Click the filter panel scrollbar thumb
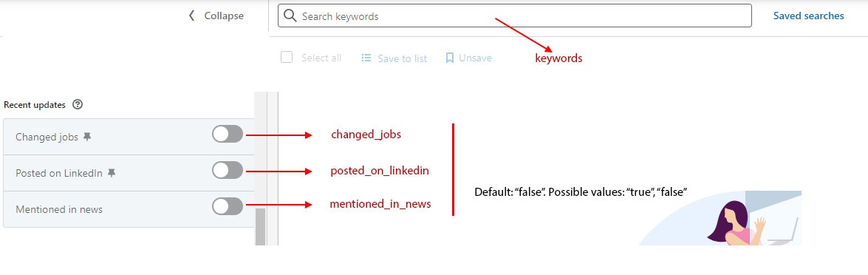 (260, 227)
